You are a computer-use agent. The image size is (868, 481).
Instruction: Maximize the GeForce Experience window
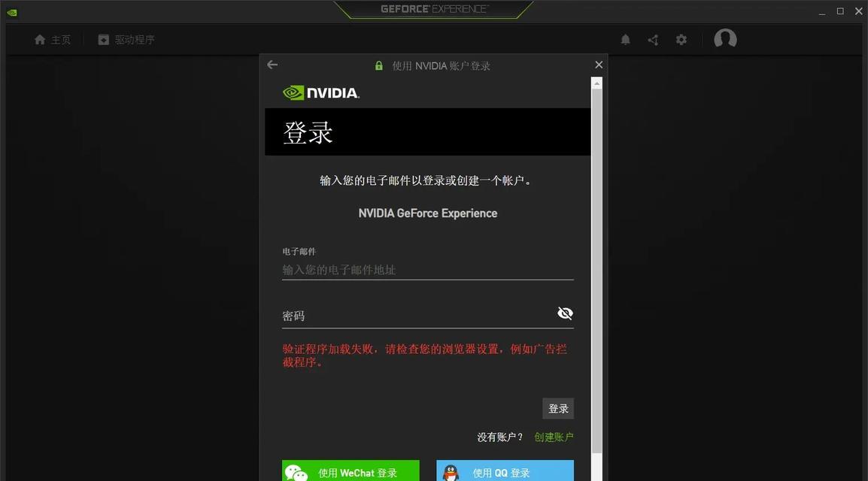pyautogui.click(x=840, y=11)
